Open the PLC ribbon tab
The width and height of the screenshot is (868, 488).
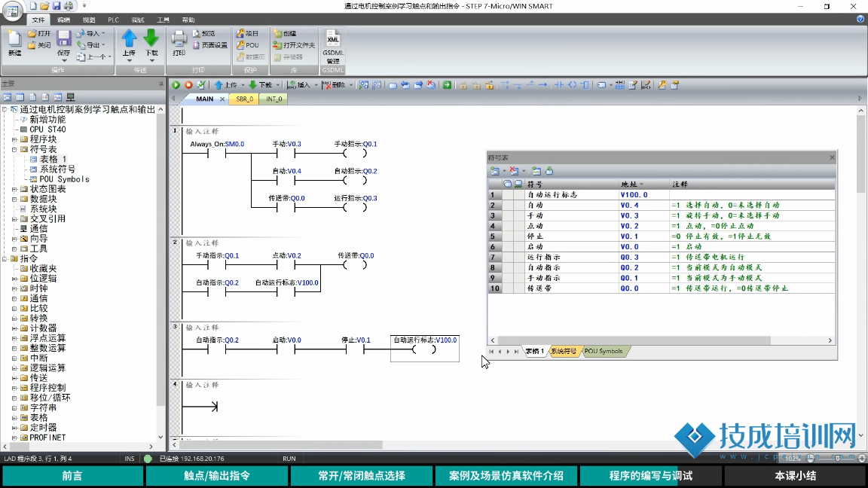(x=114, y=20)
